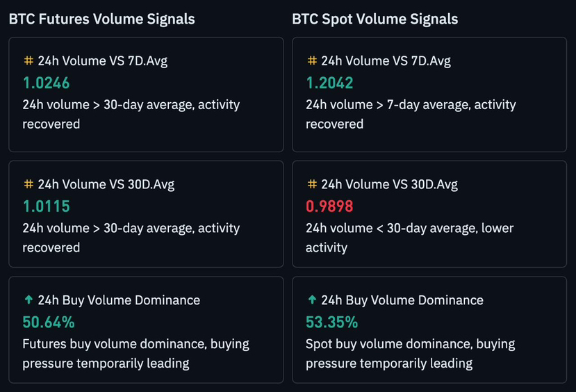The width and height of the screenshot is (576, 392).
Task: Click the spot 1.2042 ratio value
Action: click(329, 83)
